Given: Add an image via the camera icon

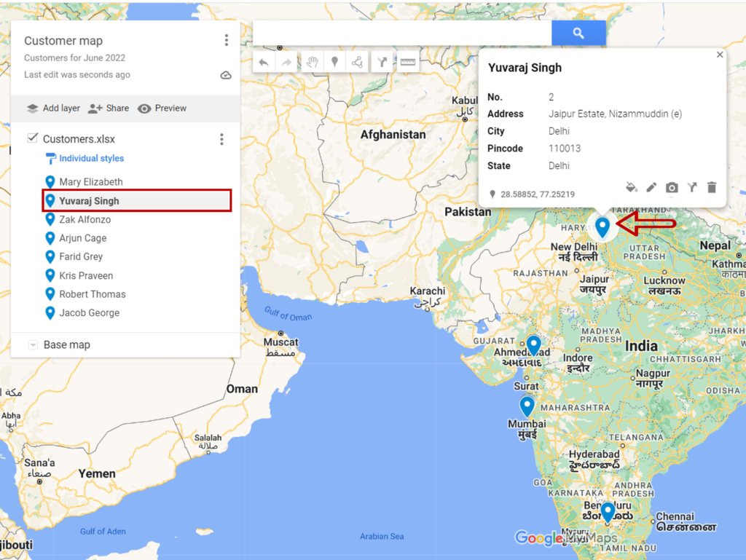Looking at the screenshot, I should click(672, 187).
